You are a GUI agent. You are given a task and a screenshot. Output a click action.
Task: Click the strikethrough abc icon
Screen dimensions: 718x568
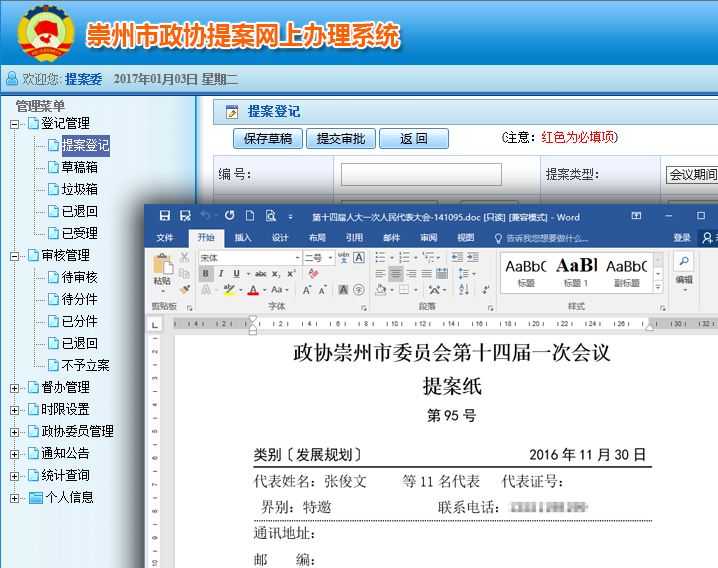(x=261, y=274)
